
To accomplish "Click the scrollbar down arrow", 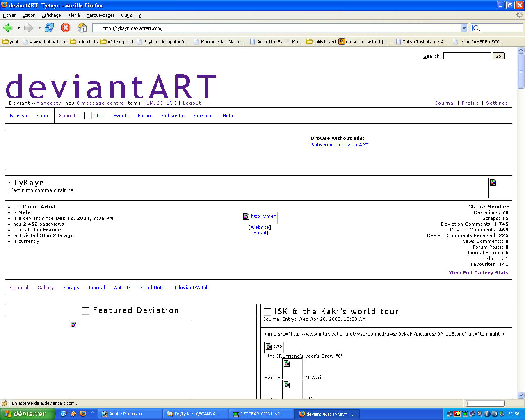I will (x=521, y=395).
